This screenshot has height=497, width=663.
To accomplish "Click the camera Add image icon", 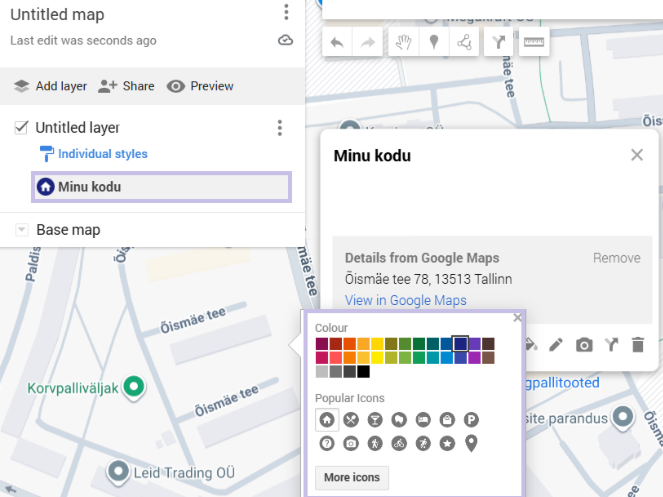I will click(x=584, y=345).
